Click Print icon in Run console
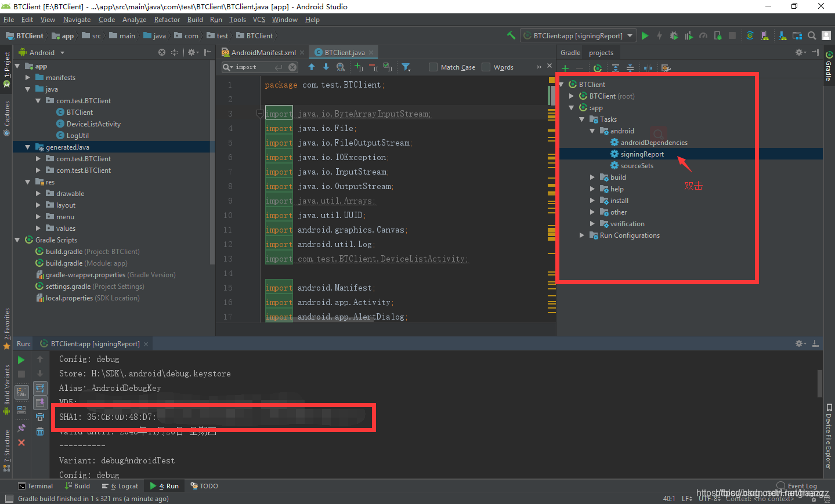 tap(40, 417)
